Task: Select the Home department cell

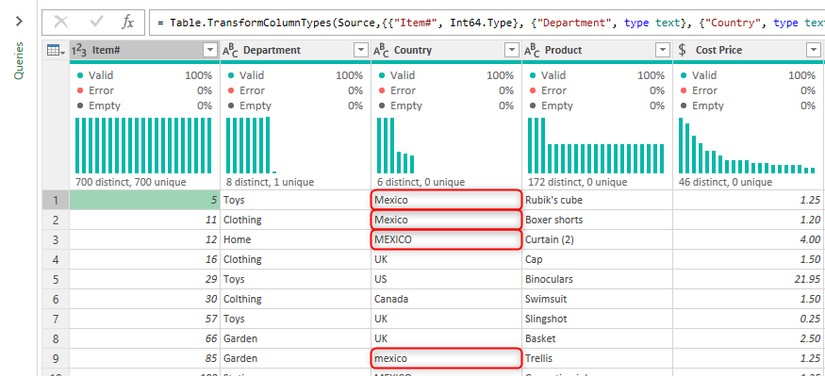Action: tap(296, 239)
